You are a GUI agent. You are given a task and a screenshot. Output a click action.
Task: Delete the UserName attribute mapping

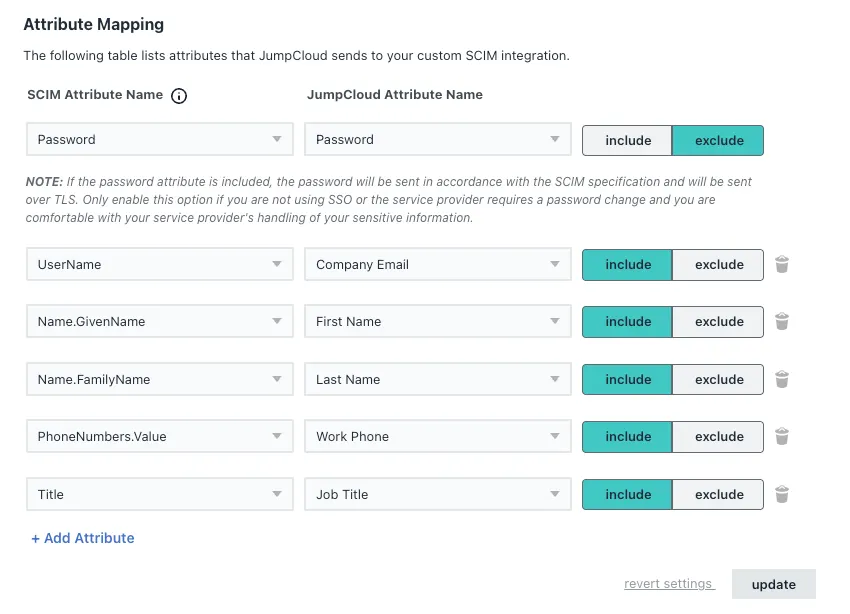point(782,264)
